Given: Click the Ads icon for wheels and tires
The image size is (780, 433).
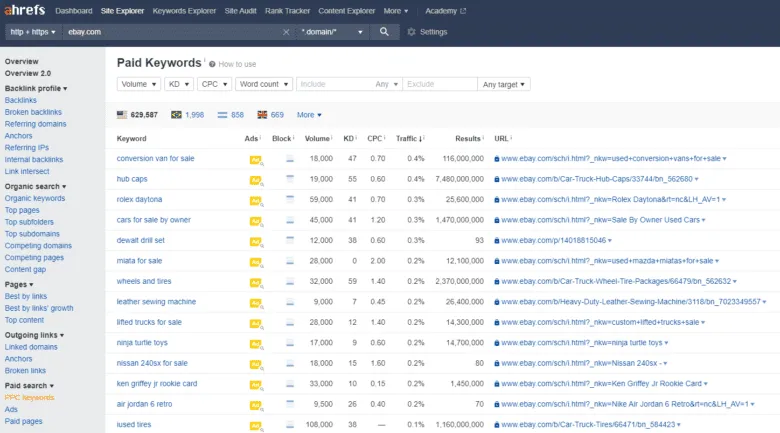Looking at the screenshot, I should coord(256,283).
